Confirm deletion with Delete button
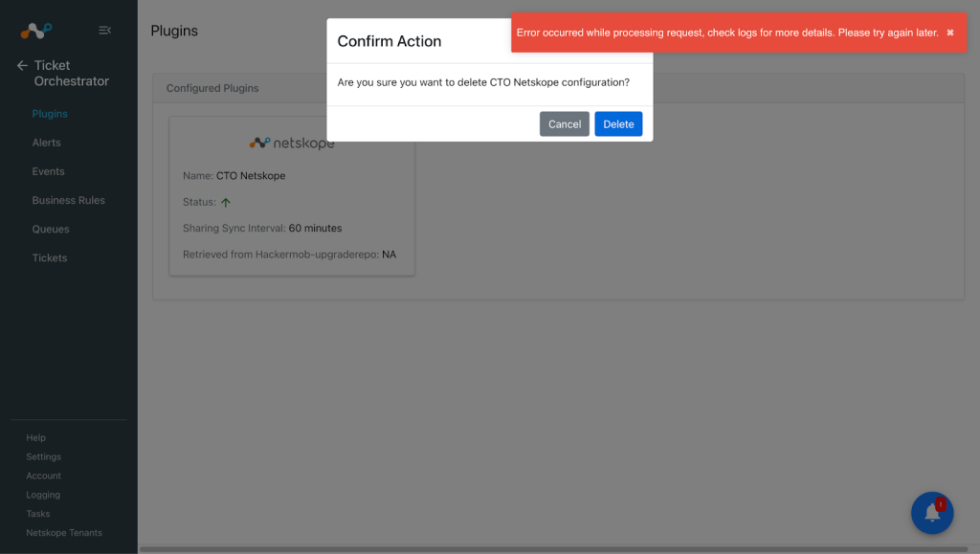Image resolution: width=980 pixels, height=554 pixels. (x=618, y=124)
